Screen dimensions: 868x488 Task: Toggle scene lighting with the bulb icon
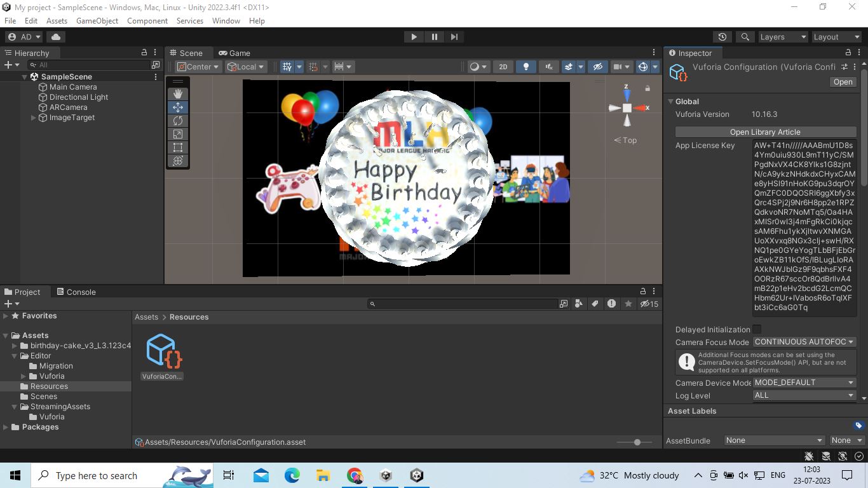tap(524, 66)
